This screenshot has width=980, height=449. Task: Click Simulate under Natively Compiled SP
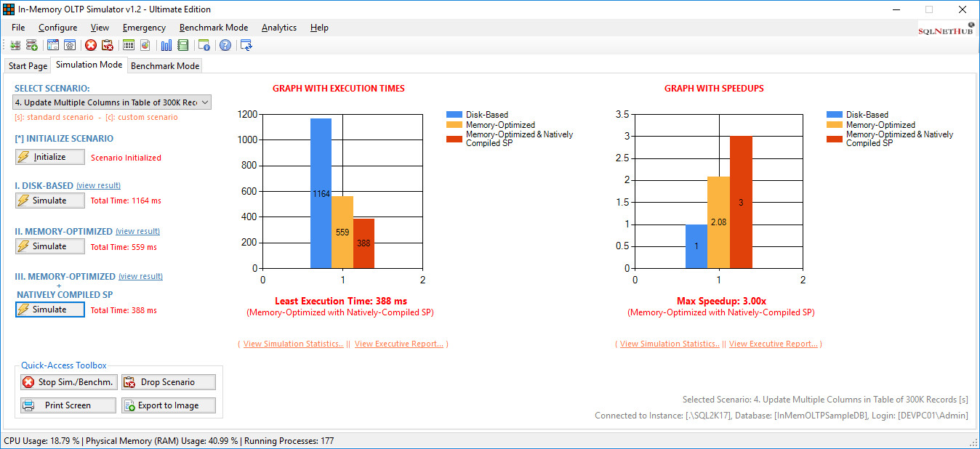coord(49,310)
